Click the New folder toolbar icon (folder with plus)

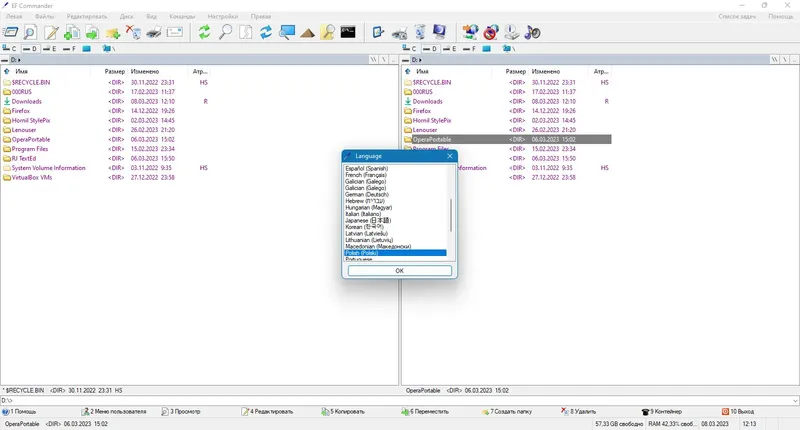click(x=113, y=33)
